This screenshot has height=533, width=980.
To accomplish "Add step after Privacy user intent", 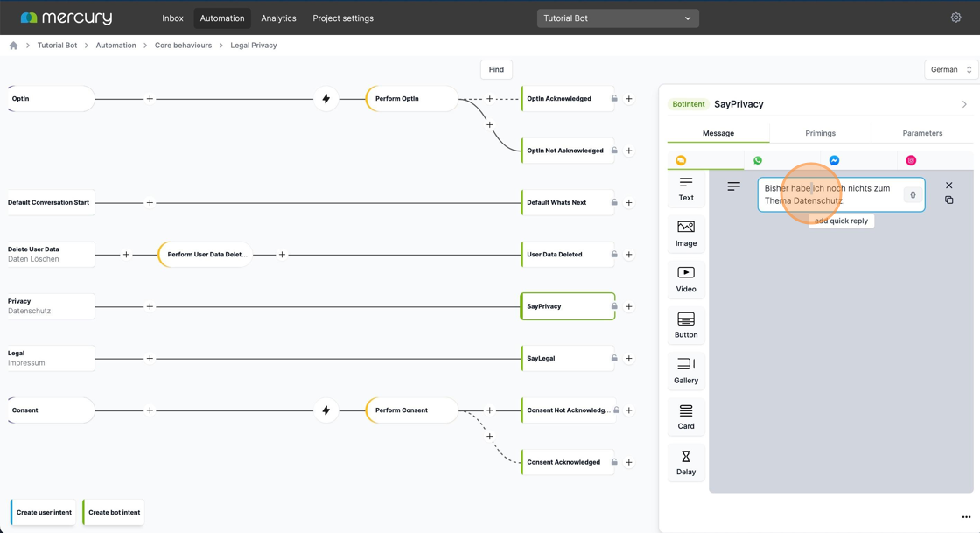I will click(x=150, y=306).
